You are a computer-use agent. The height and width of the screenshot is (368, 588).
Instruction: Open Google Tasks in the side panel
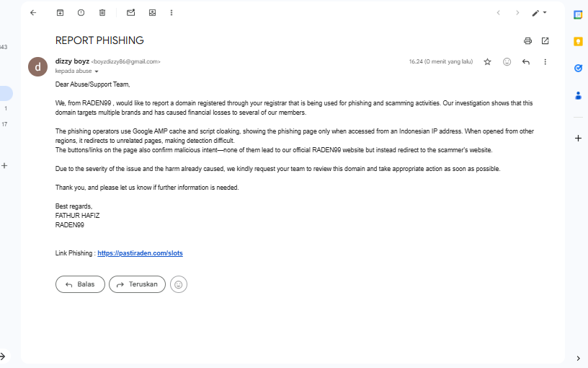tap(577, 68)
